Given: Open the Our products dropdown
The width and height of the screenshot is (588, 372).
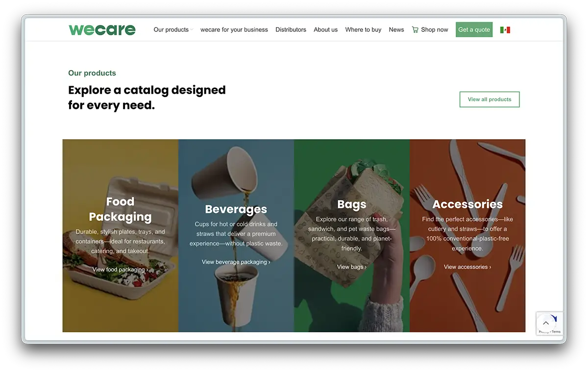Looking at the screenshot, I should [171, 29].
